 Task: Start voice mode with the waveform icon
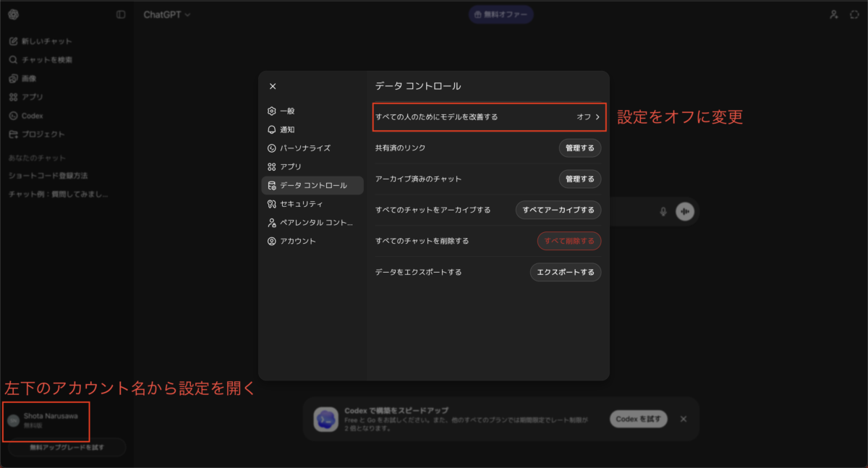(684, 211)
